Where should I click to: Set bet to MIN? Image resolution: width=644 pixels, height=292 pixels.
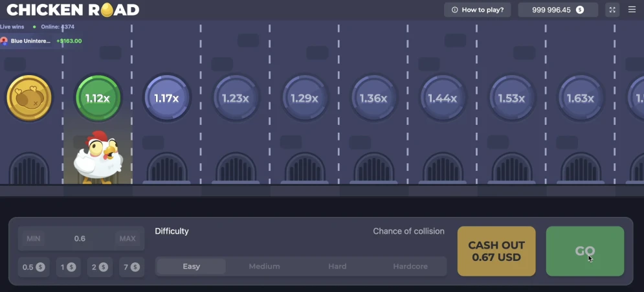click(x=34, y=238)
